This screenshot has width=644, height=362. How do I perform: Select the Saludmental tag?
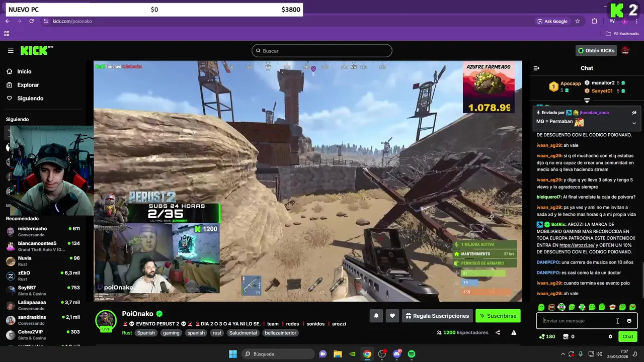243,333
